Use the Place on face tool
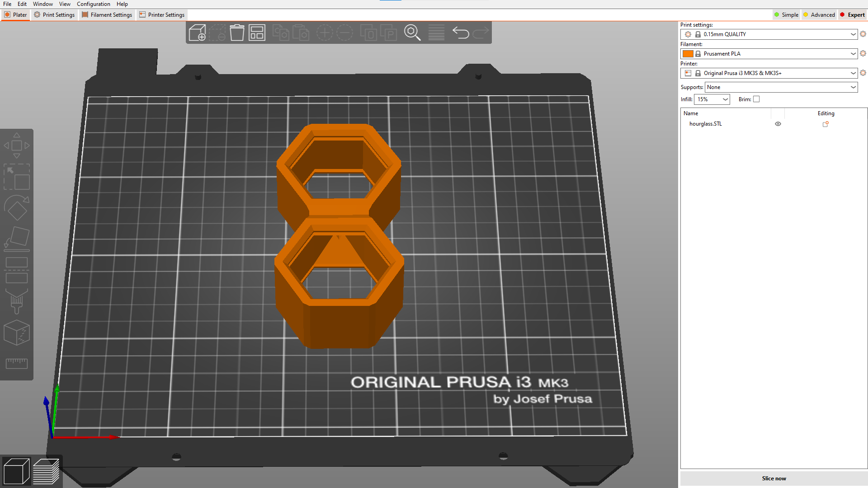868x488 pixels. pyautogui.click(x=17, y=238)
